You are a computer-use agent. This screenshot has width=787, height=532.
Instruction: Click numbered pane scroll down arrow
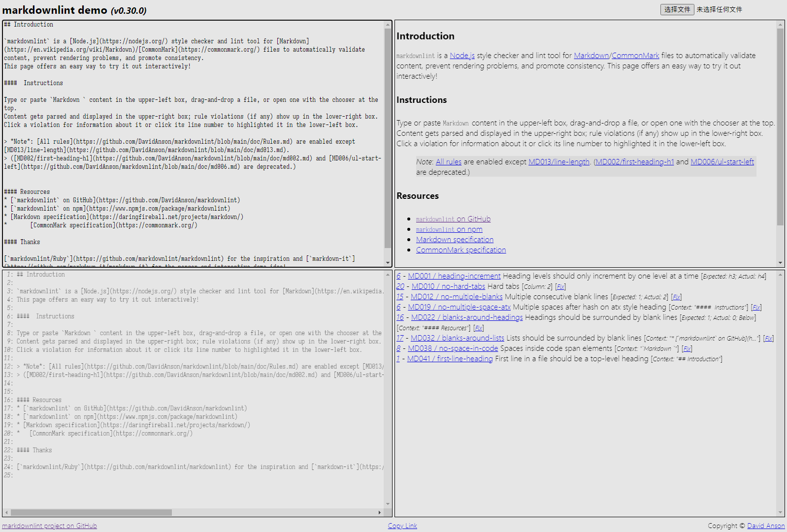pyautogui.click(x=388, y=504)
